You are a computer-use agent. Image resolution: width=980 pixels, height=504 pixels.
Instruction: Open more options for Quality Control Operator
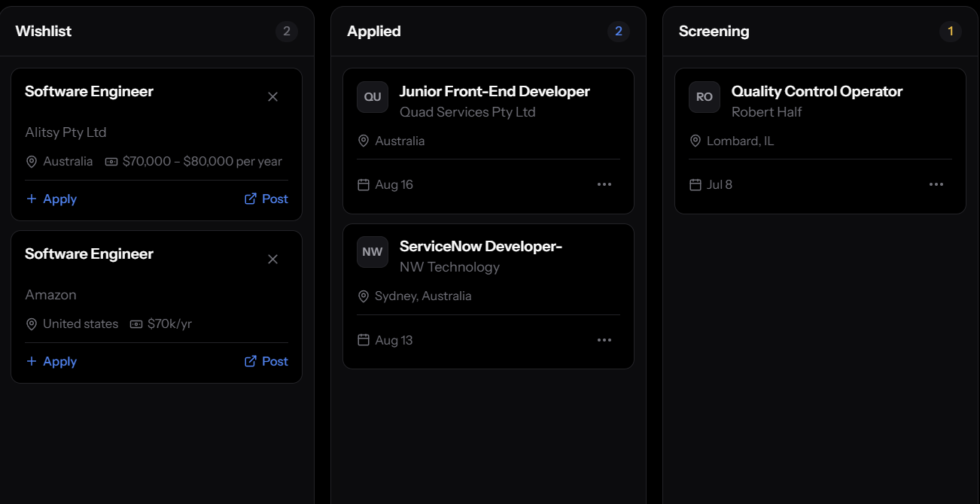pyautogui.click(x=936, y=184)
